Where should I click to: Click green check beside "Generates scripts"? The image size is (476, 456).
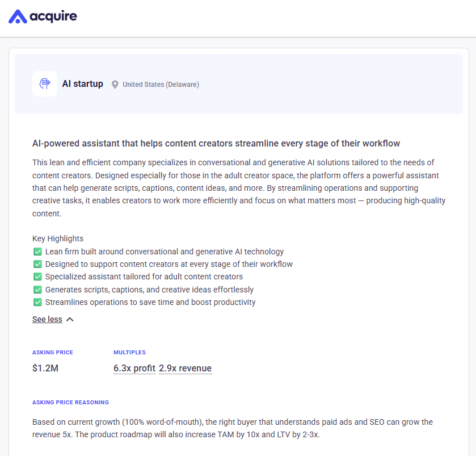[37, 290]
